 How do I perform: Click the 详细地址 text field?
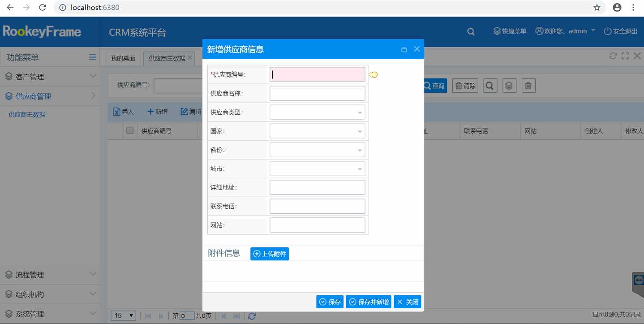(318, 187)
